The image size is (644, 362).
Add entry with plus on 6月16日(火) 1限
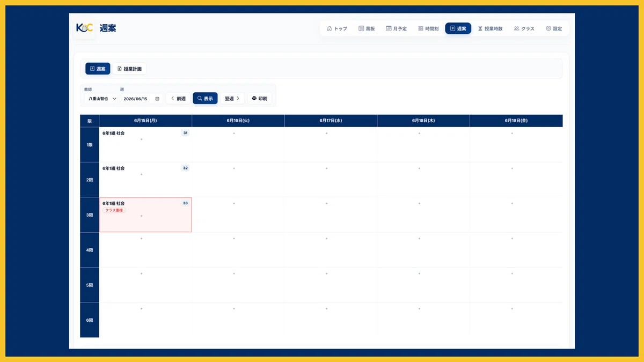234,133
